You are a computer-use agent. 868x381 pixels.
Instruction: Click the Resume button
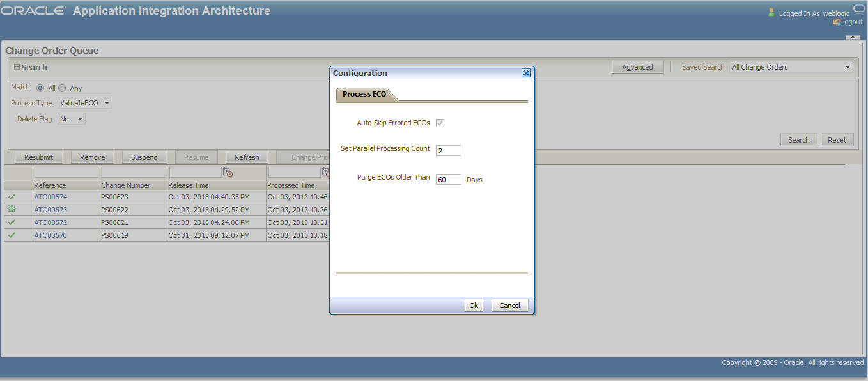[x=196, y=157]
